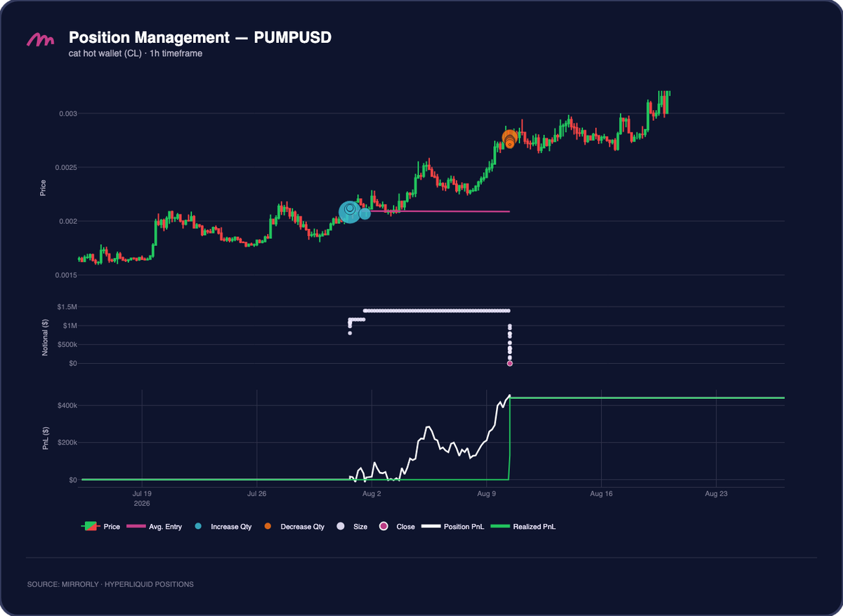Toggle the Avg. Entry legend entry

click(x=154, y=526)
